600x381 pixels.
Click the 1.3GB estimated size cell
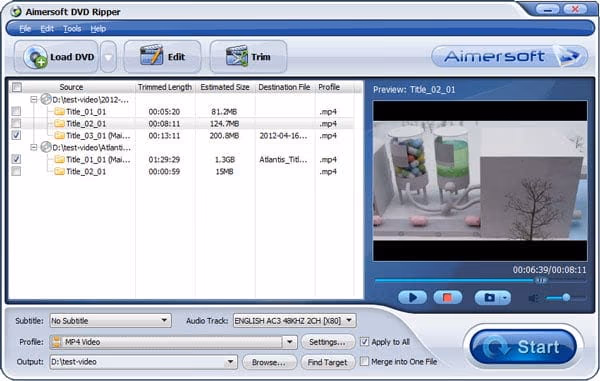pyautogui.click(x=225, y=160)
